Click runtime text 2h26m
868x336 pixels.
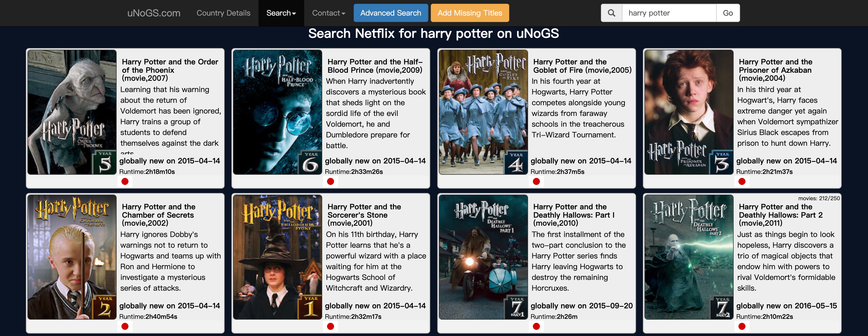pos(567,316)
